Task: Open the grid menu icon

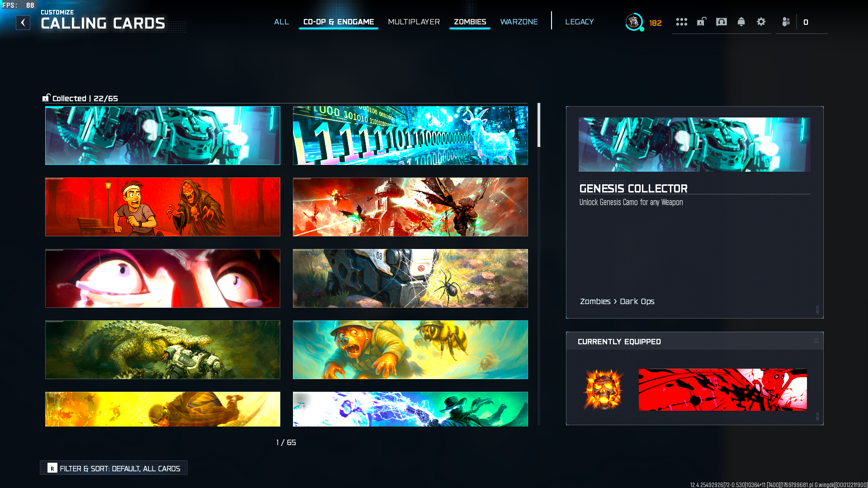Action: (x=681, y=22)
